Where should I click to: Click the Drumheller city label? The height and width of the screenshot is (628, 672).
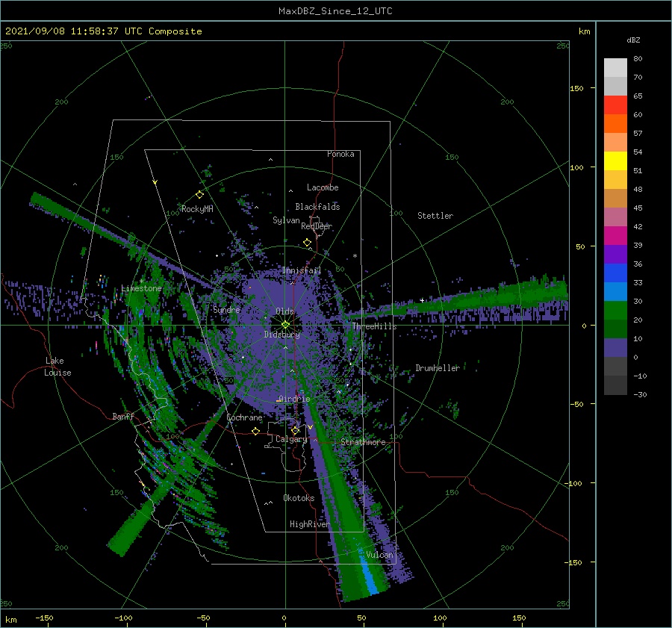438,368
